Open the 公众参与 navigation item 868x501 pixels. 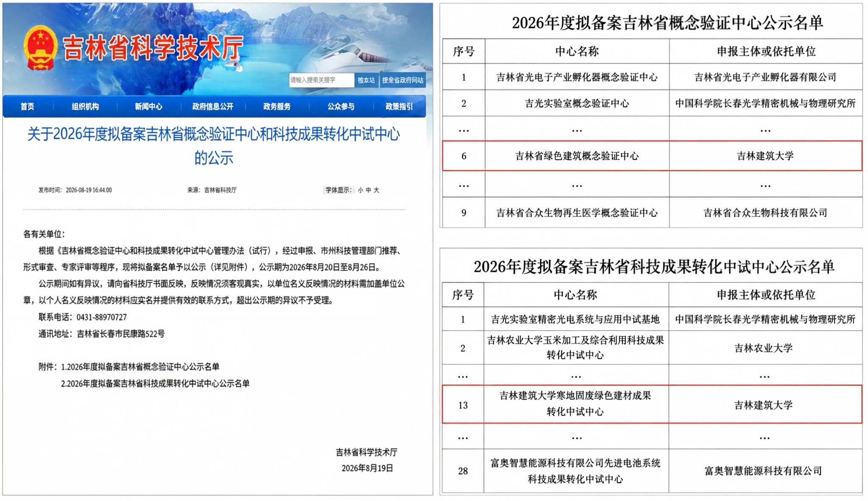[341, 106]
